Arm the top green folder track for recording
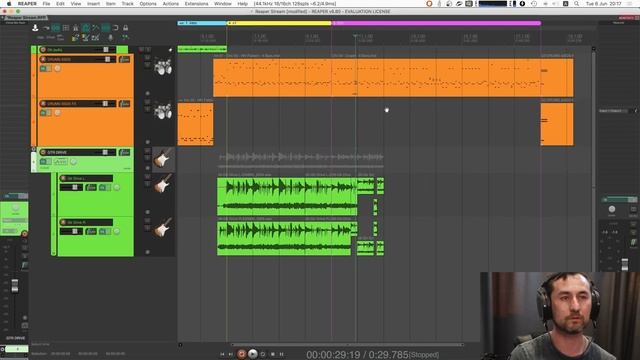This screenshot has height=360, width=640. click(43, 49)
